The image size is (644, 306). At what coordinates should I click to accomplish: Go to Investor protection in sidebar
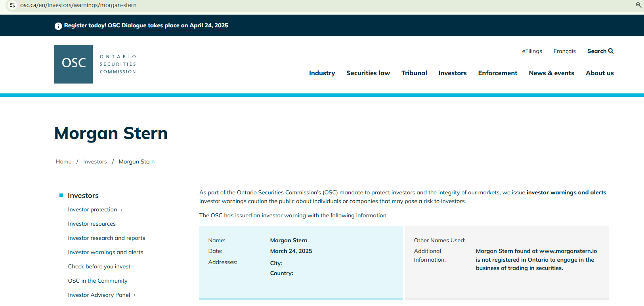(92, 210)
